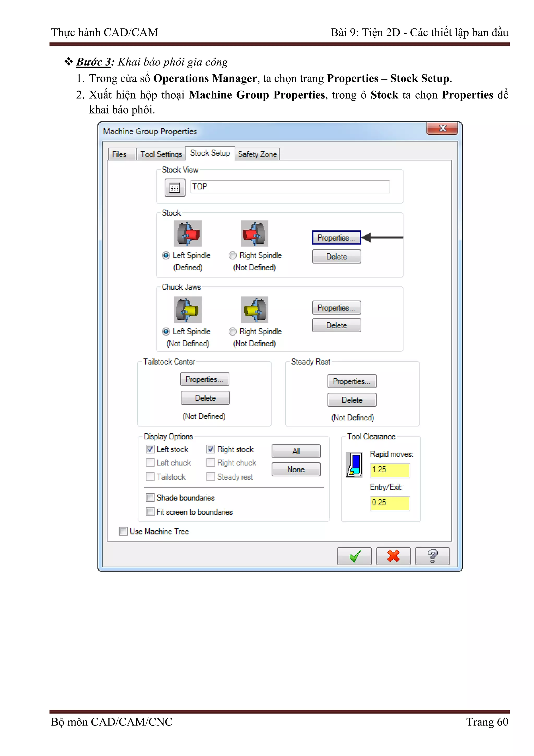The height and width of the screenshot is (756, 534).
Task: Open the Steady Rest Properties button
Action: (x=352, y=381)
